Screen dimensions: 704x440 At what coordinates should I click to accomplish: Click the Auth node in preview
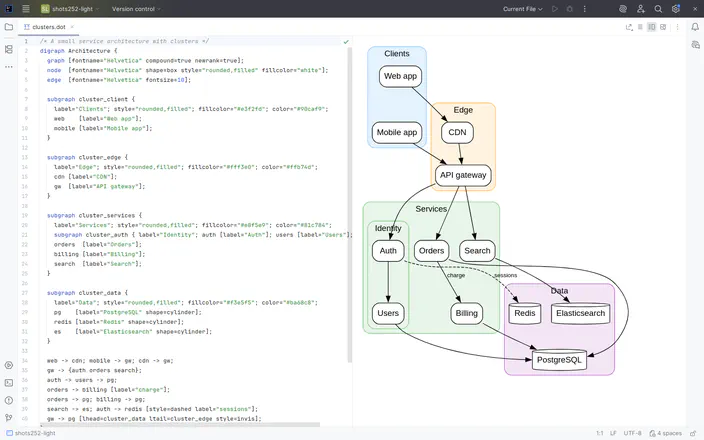coord(388,251)
